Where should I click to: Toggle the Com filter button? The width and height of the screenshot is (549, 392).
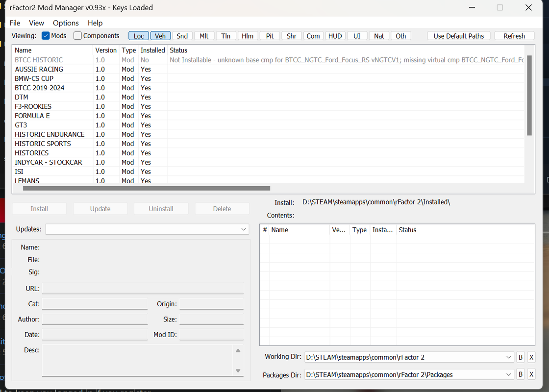point(313,36)
